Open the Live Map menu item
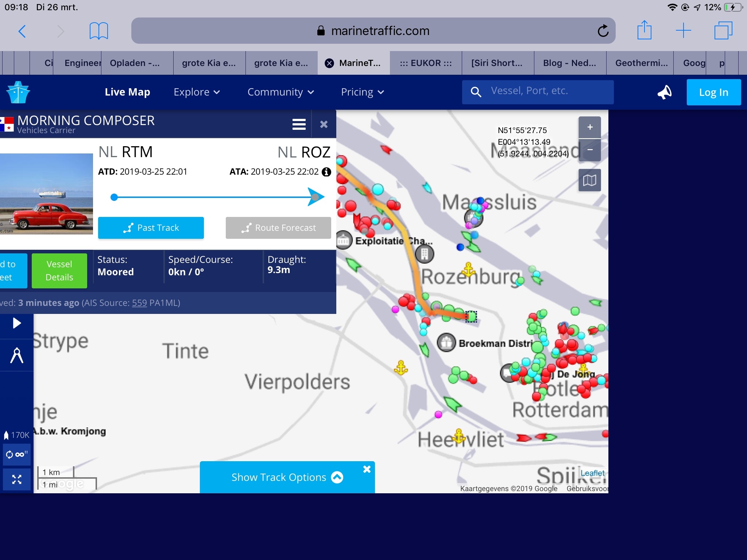 pos(127,92)
